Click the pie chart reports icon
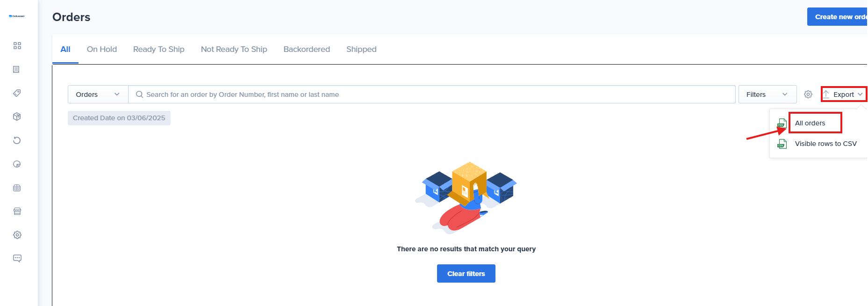 point(17,164)
